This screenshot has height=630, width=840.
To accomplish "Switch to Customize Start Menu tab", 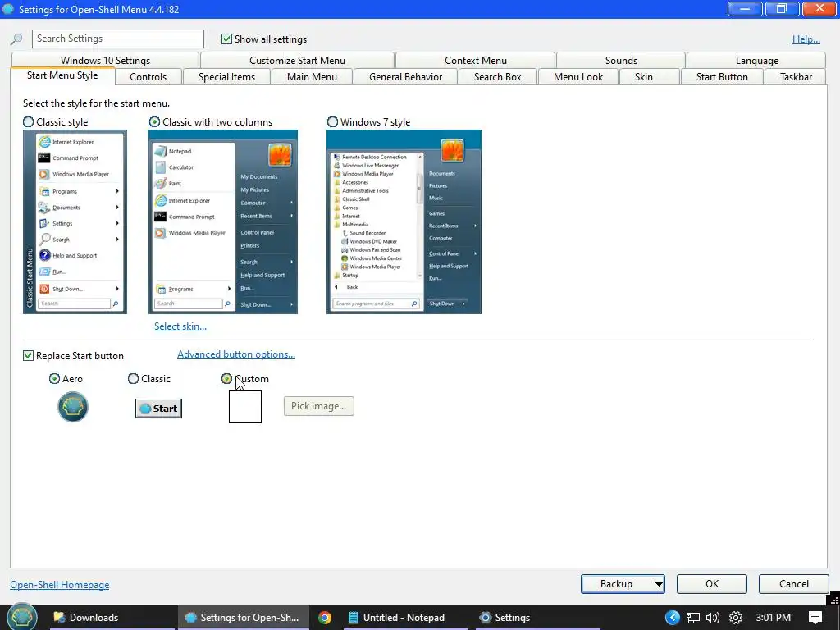I will click(297, 61).
